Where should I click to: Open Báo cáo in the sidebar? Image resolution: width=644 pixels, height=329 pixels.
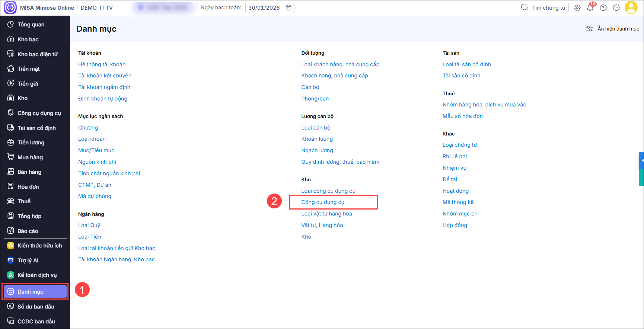(x=28, y=231)
